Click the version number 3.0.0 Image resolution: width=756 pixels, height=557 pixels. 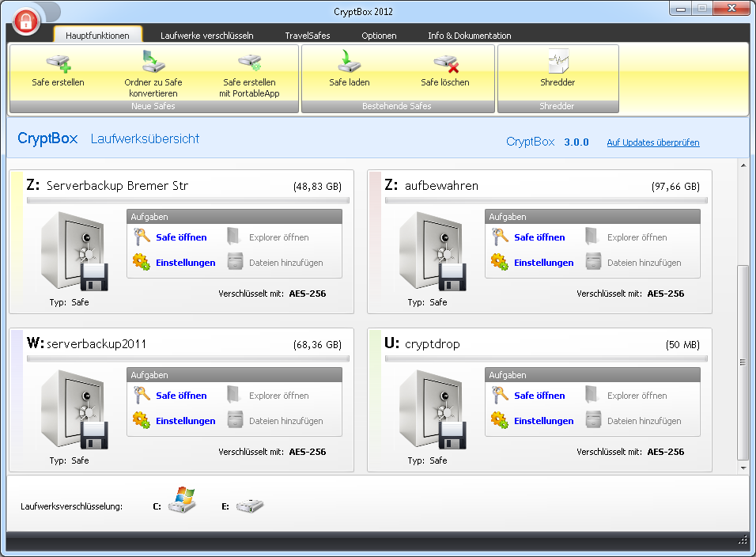coord(576,142)
